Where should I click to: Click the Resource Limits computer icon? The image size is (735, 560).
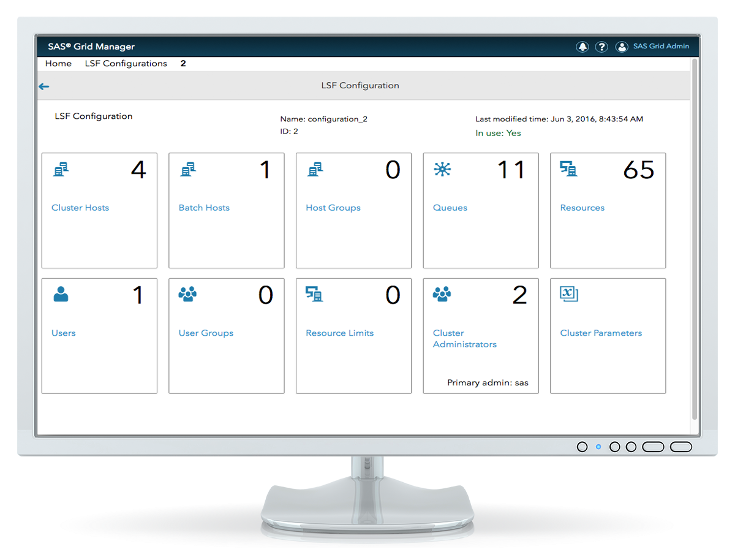pos(315,295)
